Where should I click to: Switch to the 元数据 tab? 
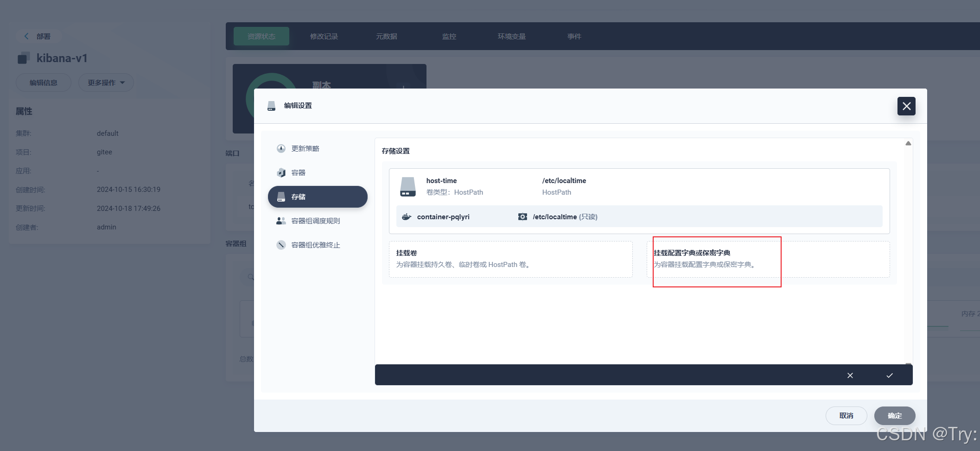387,36
